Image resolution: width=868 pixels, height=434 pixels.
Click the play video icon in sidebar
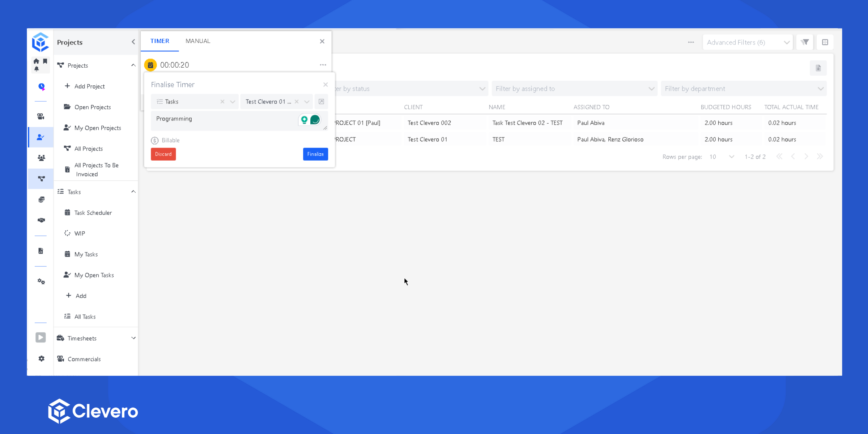(41, 337)
